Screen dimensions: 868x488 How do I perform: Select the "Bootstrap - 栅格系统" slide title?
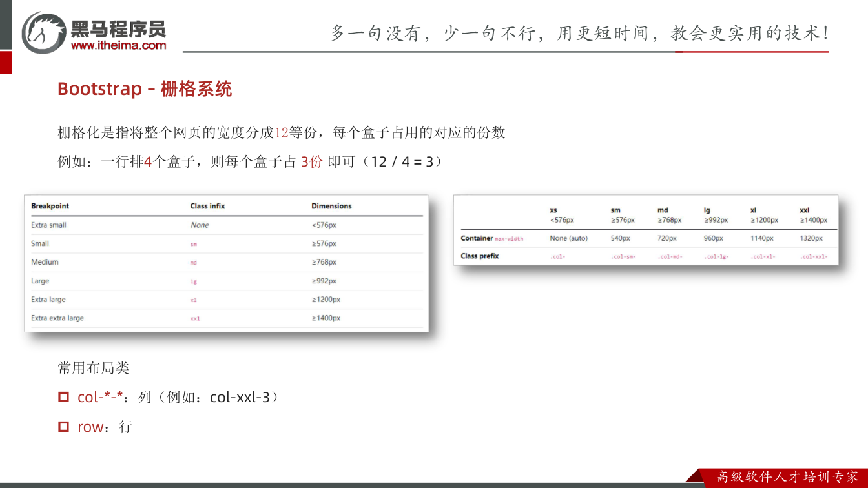tap(145, 88)
